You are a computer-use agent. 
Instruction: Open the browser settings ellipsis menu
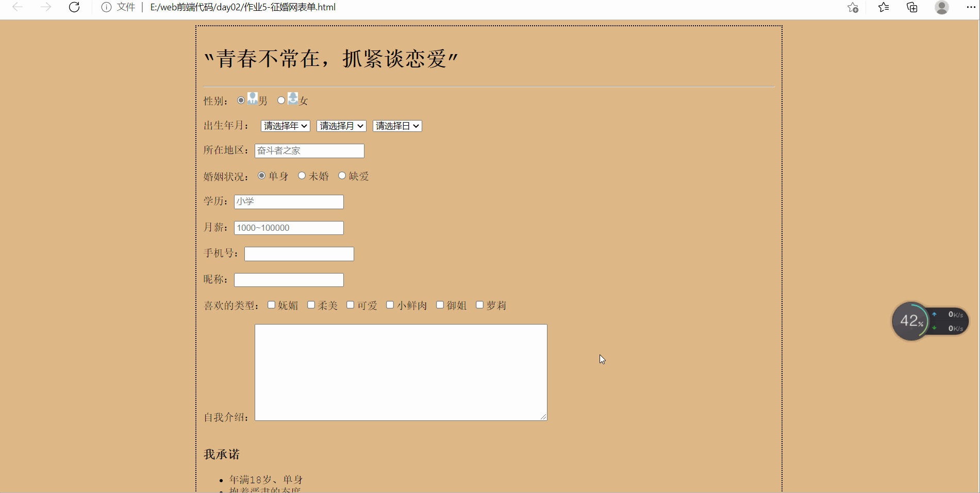point(971,7)
